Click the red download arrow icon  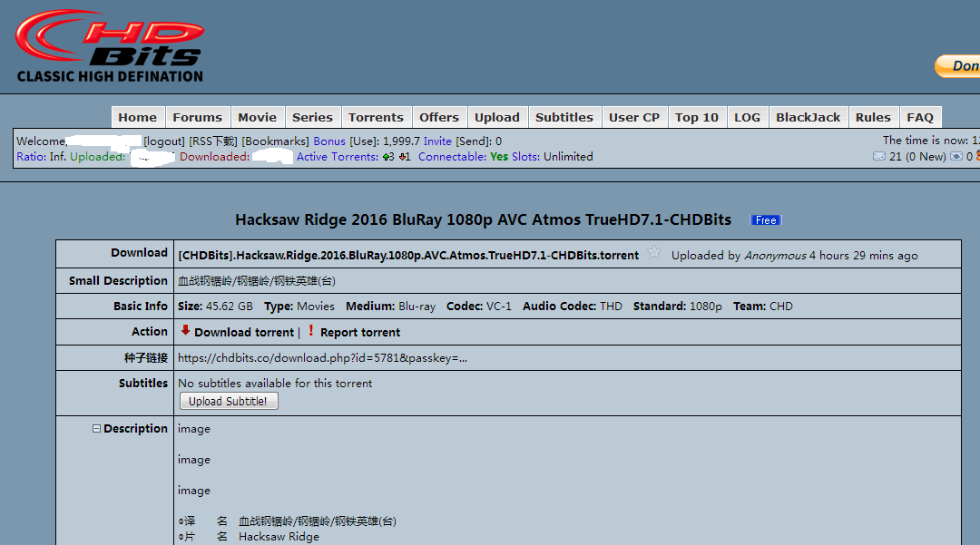coord(185,331)
